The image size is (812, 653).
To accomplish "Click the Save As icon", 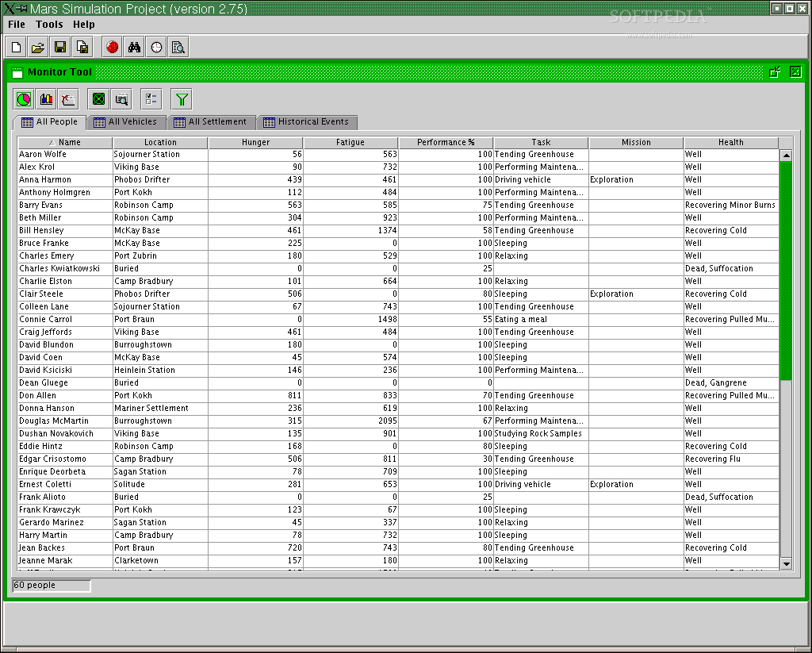I will (82, 47).
